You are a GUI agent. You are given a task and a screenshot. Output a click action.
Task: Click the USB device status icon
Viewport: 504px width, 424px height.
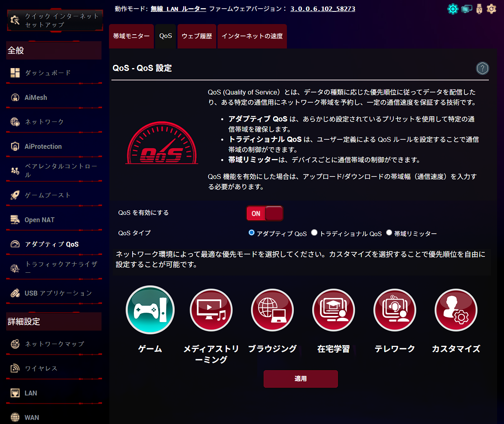(479, 9)
